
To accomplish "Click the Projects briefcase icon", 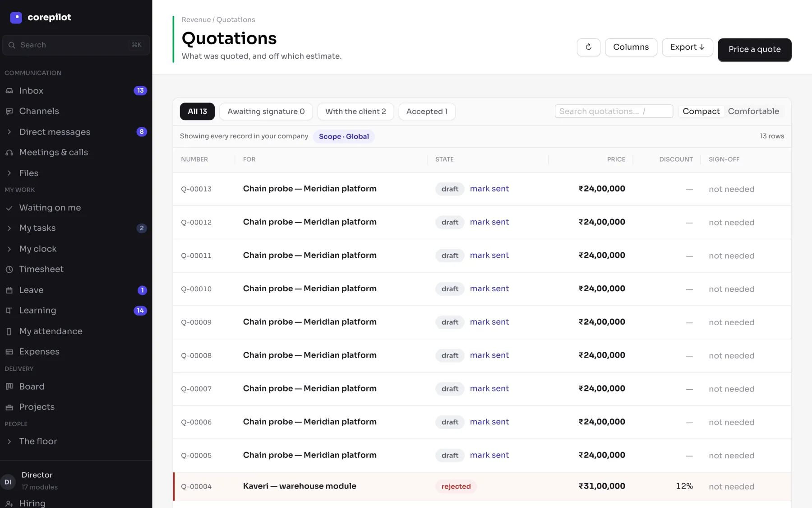I will [9, 407].
